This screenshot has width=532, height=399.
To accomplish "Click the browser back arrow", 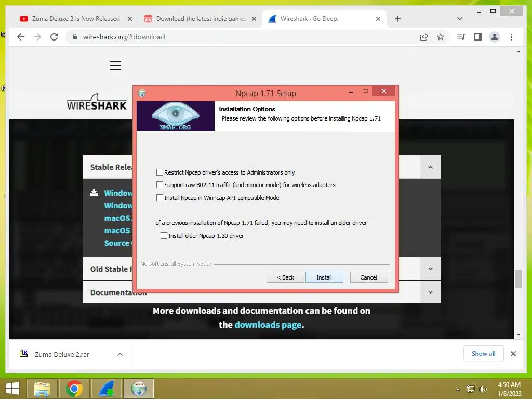I will [21, 37].
